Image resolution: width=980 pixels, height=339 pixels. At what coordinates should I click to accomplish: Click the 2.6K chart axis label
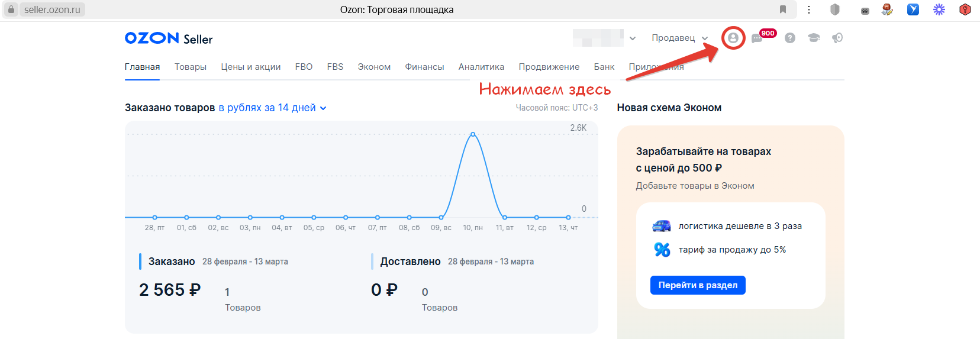tap(578, 128)
